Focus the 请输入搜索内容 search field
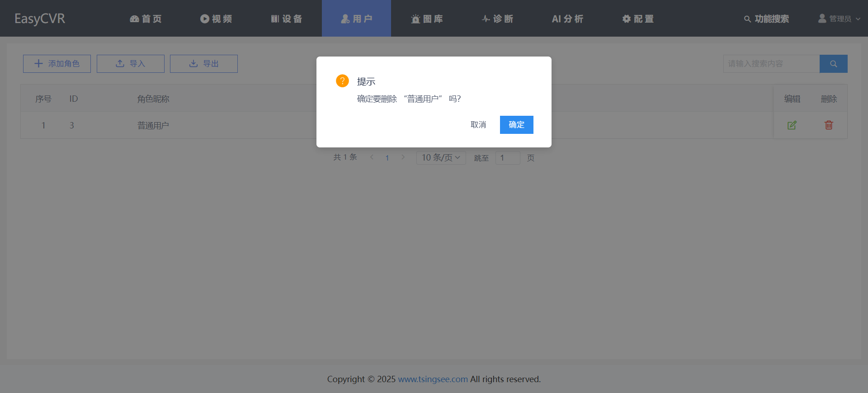Viewport: 868px width, 393px height. coord(771,64)
